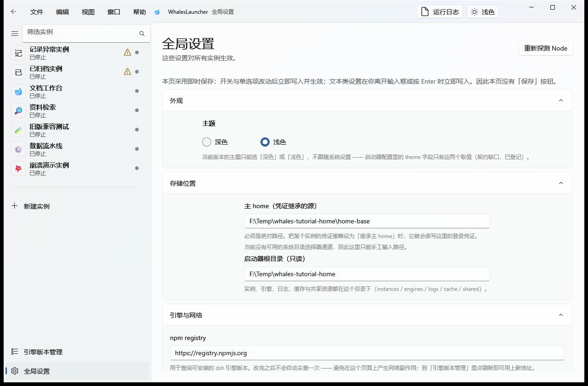
Task: Click the search magnifier in filter box
Action: point(142,34)
